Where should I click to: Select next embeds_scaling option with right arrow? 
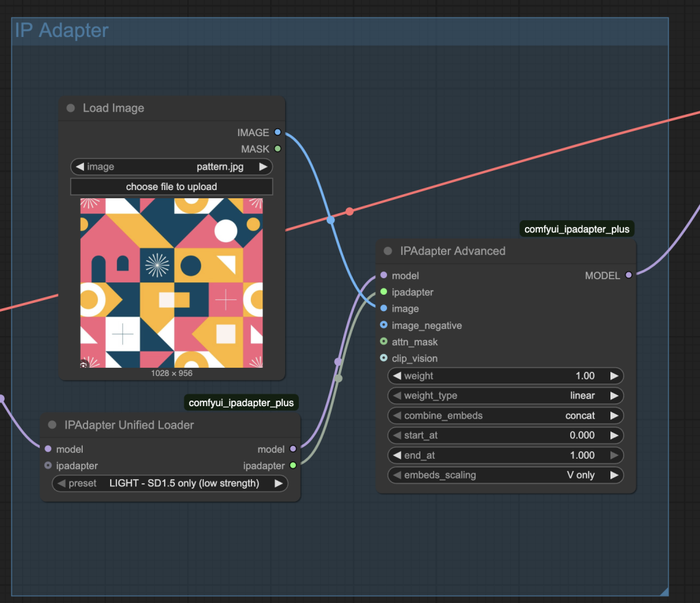click(615, 475)
